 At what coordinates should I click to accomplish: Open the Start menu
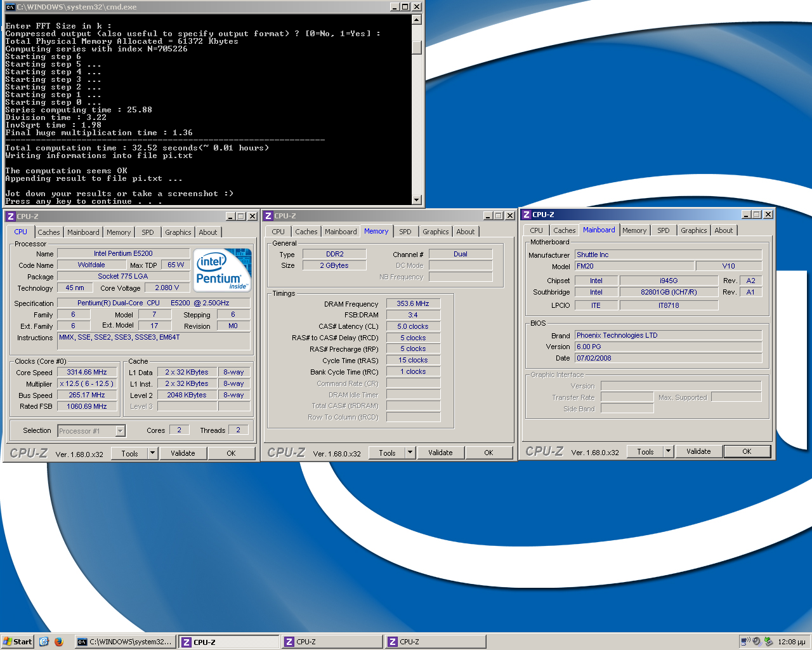pos(17,642)
